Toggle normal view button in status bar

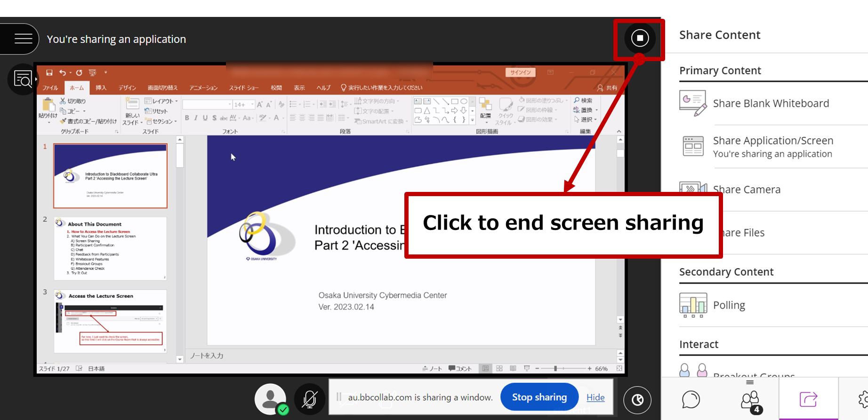(485, 368)
